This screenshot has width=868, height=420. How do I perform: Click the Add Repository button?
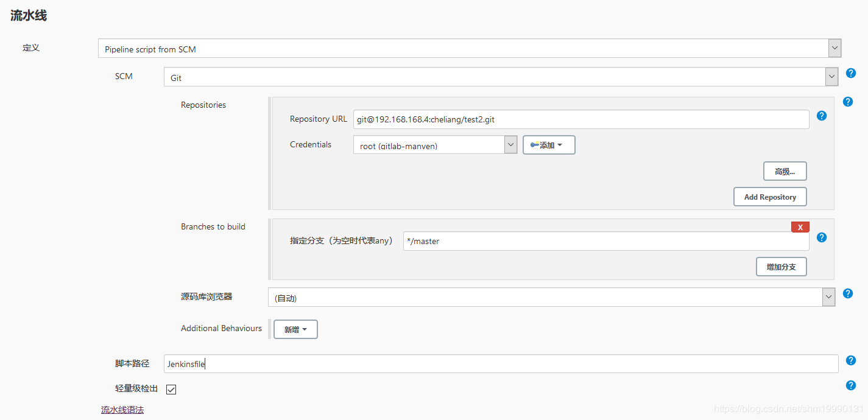[770, 197]
